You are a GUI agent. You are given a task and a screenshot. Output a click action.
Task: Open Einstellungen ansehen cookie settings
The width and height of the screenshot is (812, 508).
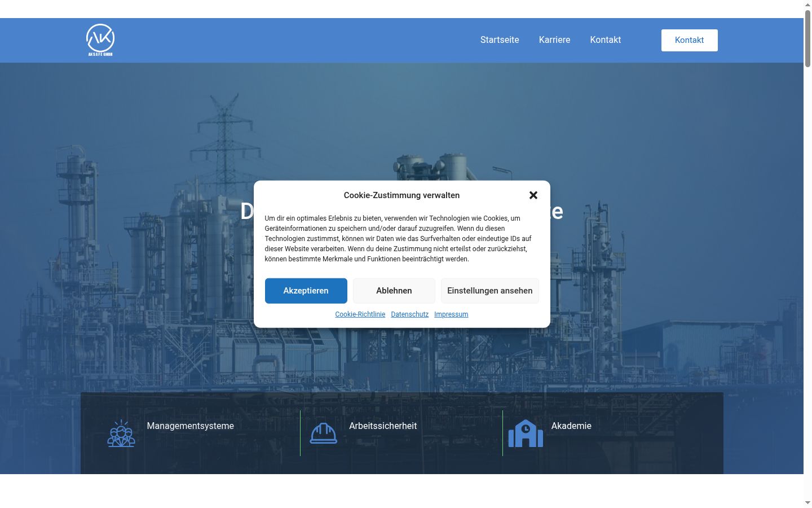pos(490,291)
